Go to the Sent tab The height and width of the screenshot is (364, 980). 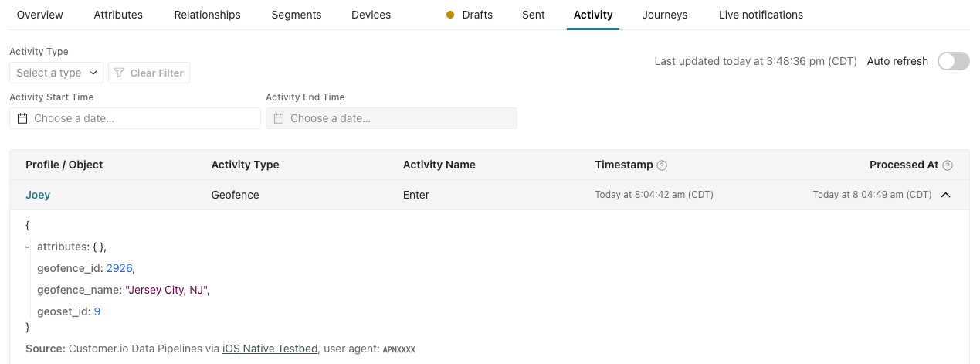pos(534,15)
